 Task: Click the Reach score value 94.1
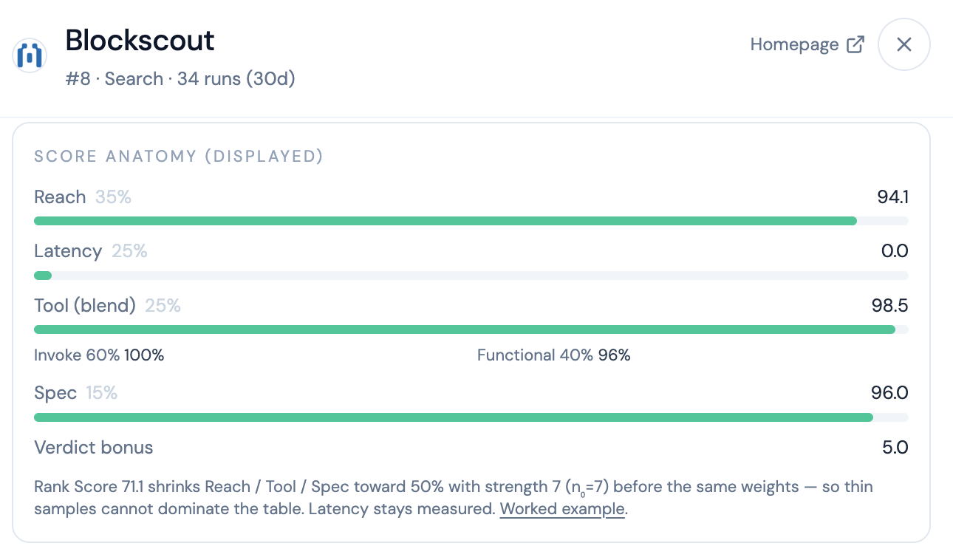click(x=892, y=197)
